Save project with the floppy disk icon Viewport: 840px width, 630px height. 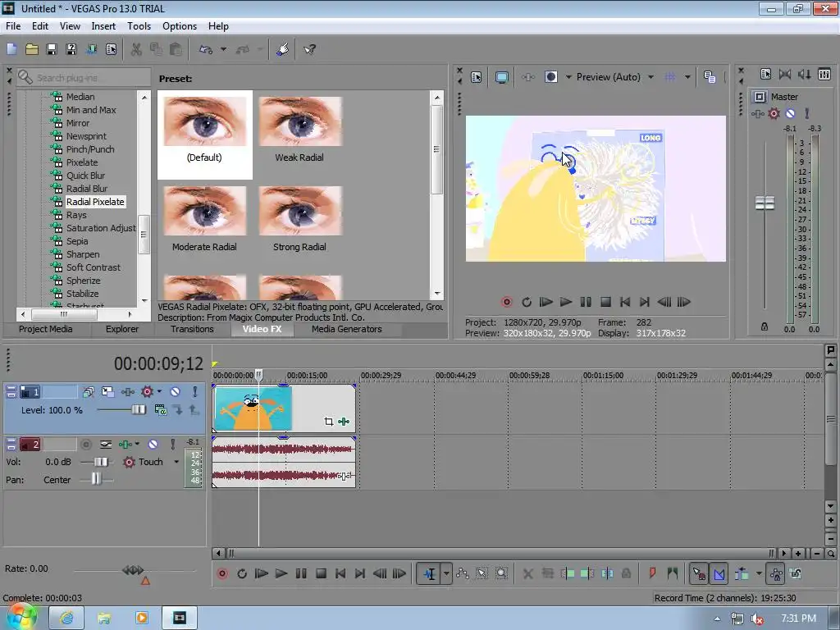52,49
